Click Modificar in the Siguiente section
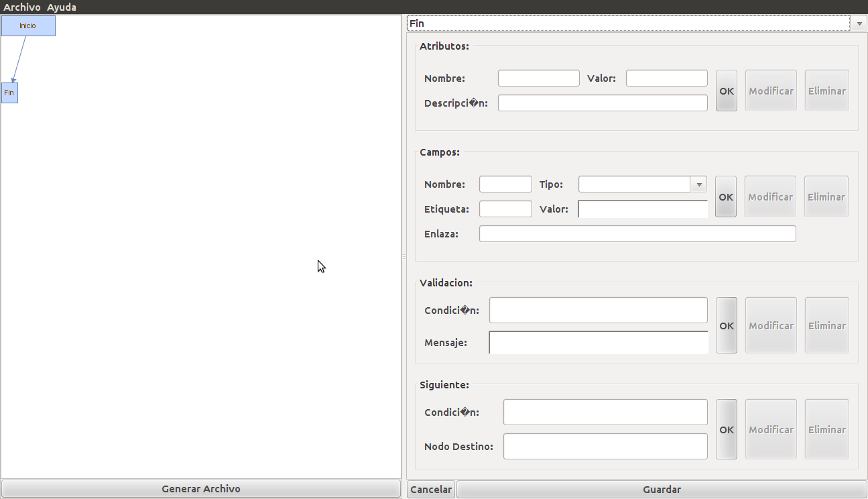 [771, 429]
